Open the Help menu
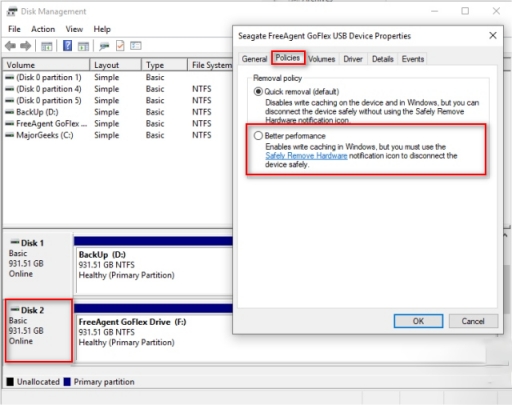This screenshot has width=512, height=405. (102, 29)
